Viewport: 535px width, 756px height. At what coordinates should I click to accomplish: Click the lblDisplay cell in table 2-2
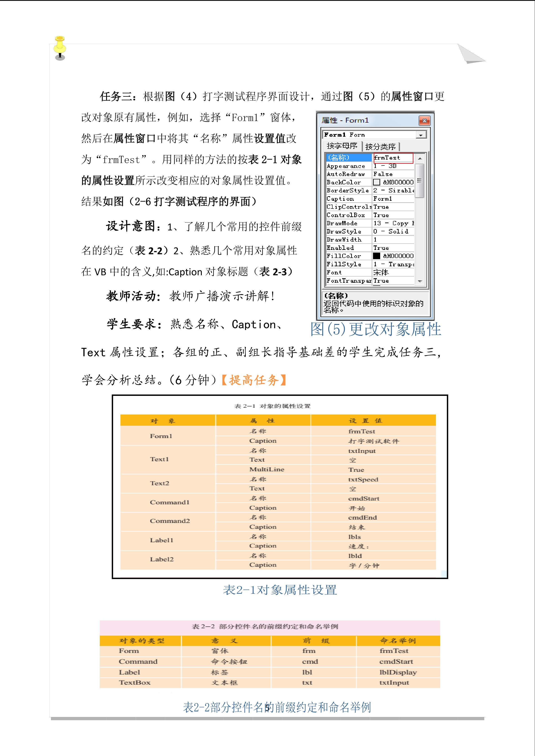398,672
